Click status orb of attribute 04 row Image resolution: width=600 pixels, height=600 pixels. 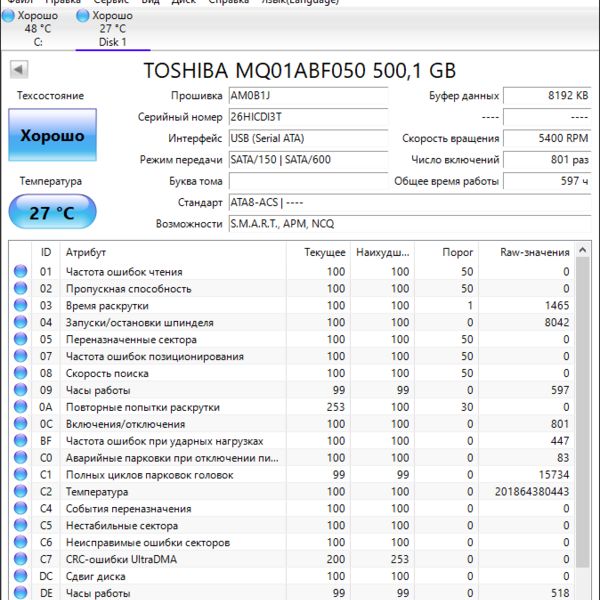21,322
